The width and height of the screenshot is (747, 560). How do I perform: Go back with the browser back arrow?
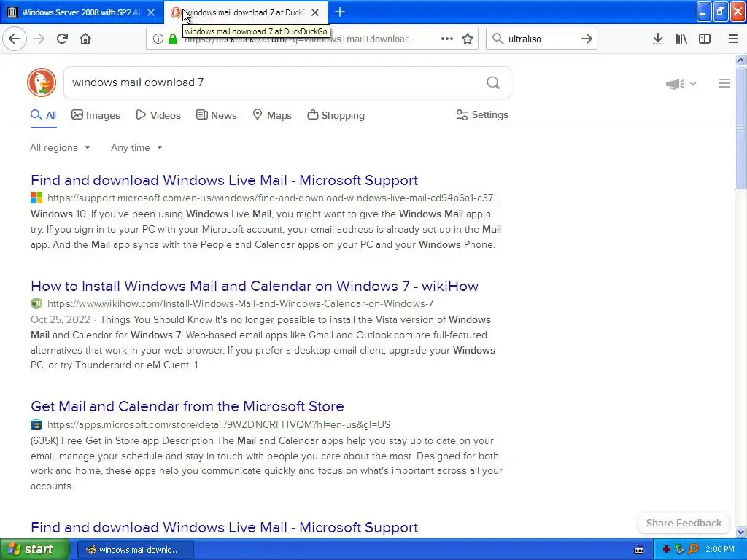click(15, 39)
